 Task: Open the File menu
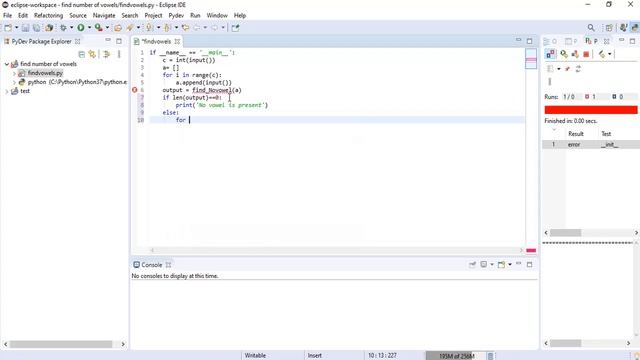click(7, 16)
